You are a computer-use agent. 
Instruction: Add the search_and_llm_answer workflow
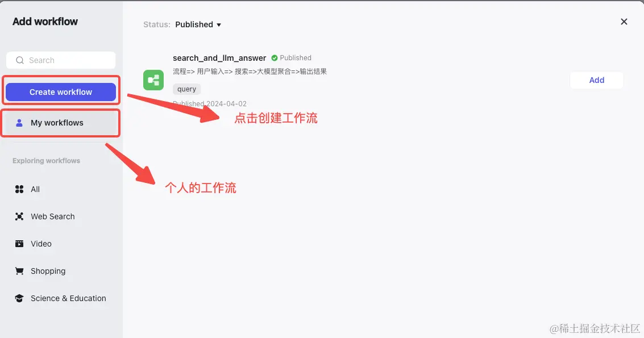[596, 80]
